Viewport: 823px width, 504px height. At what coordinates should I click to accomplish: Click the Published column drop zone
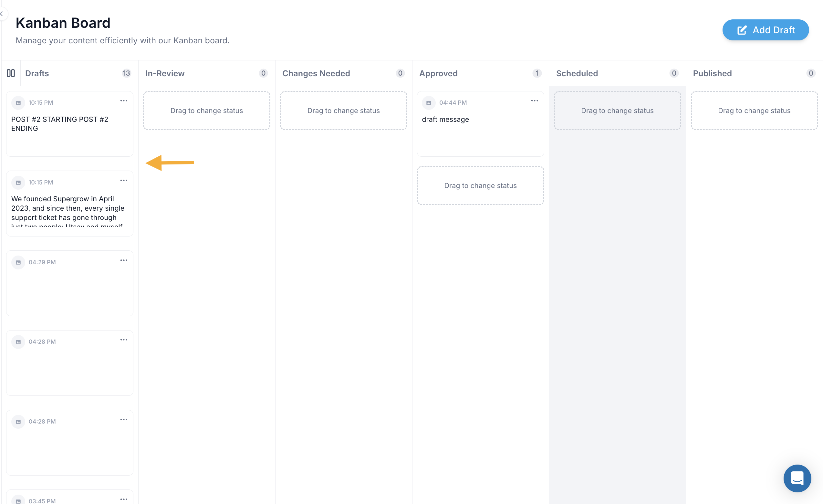click(x=754, y=110)
